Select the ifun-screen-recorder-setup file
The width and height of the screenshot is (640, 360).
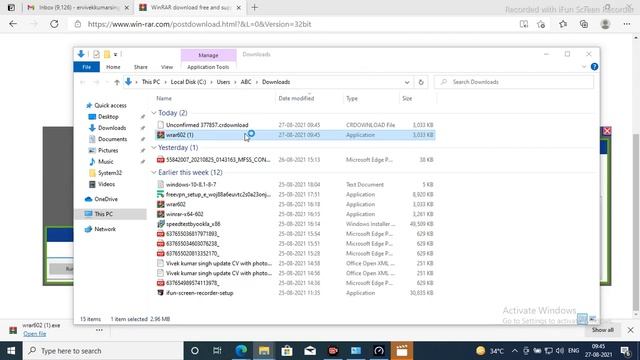click(296, 293)
